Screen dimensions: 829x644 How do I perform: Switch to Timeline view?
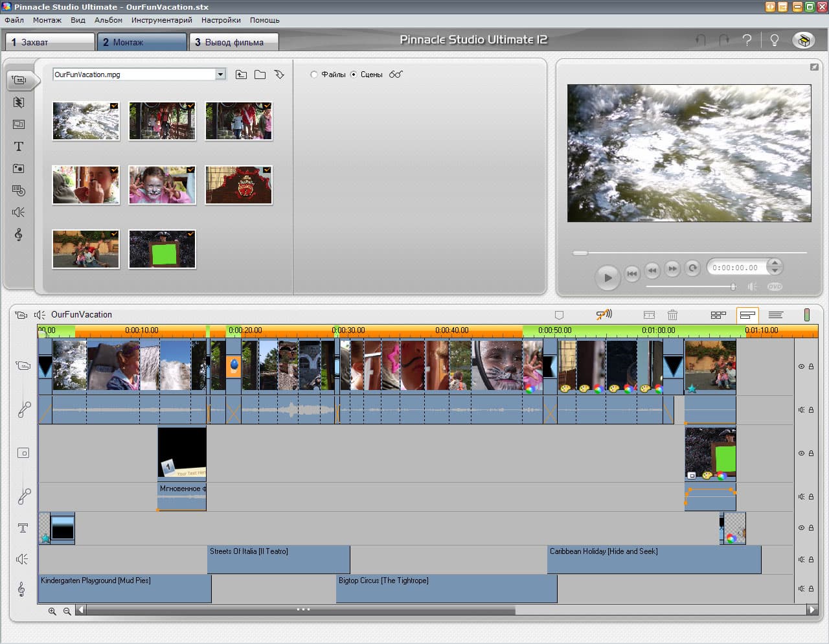pos(747,315)
